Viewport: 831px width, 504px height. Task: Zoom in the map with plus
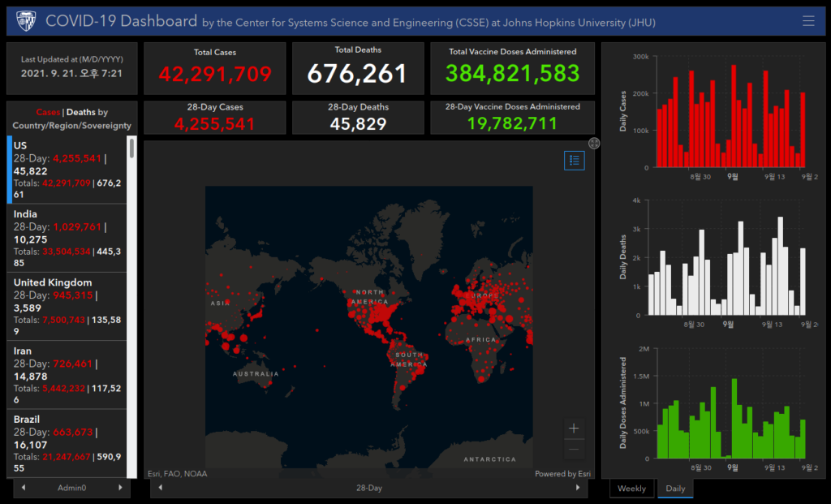click(x=574, y=429)
